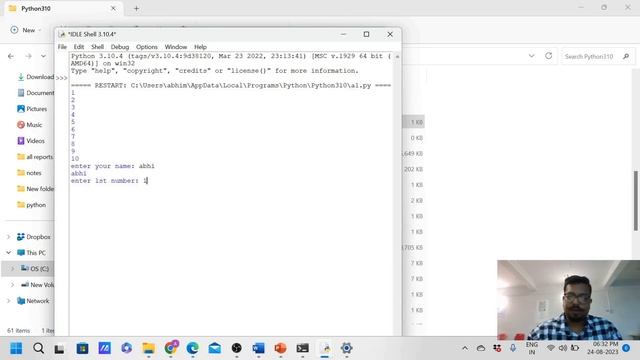Screen dimensions: 640x360
Task: Open the Debug menu in IDLE
Action: coord(120,47)
